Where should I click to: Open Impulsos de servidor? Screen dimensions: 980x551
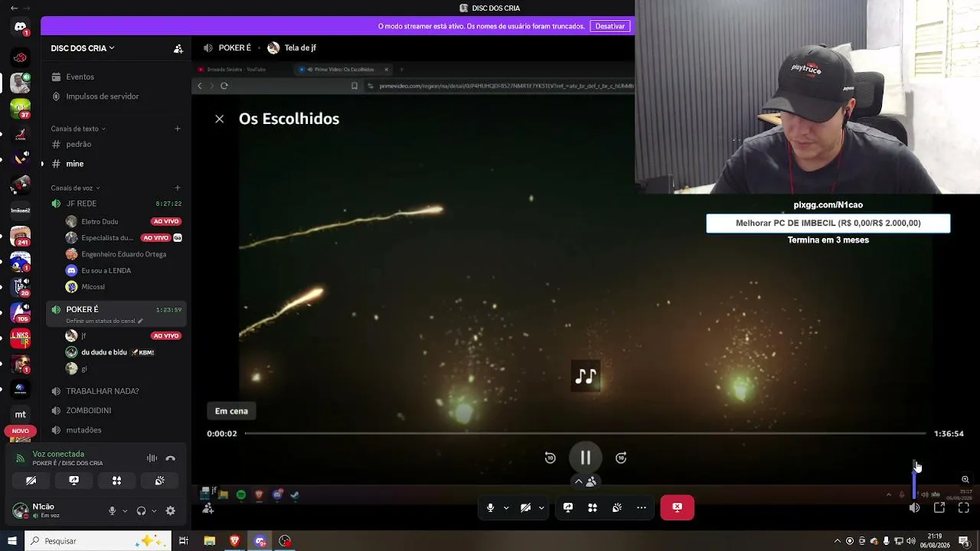coord(115,96)
